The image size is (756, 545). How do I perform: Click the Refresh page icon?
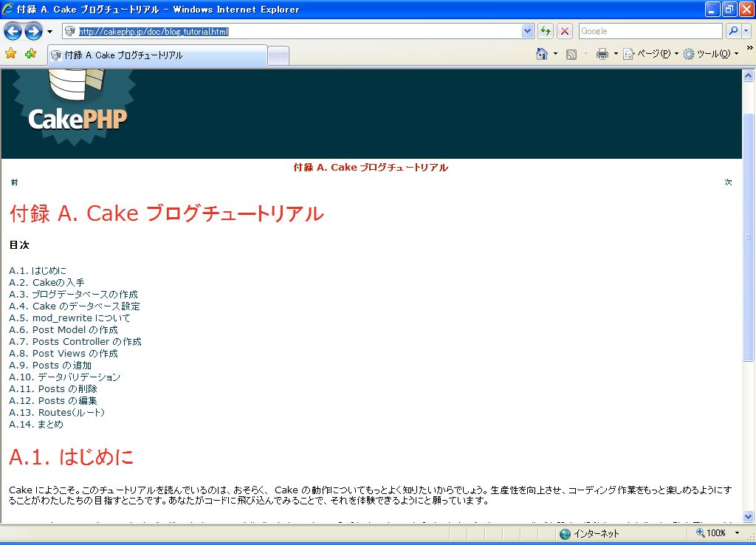point(546,31)
